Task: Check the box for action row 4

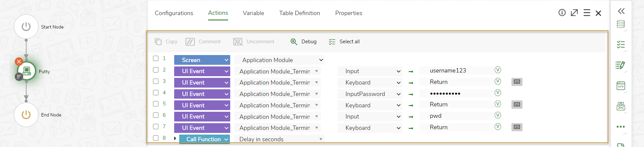Action: (x=156, y=93)
